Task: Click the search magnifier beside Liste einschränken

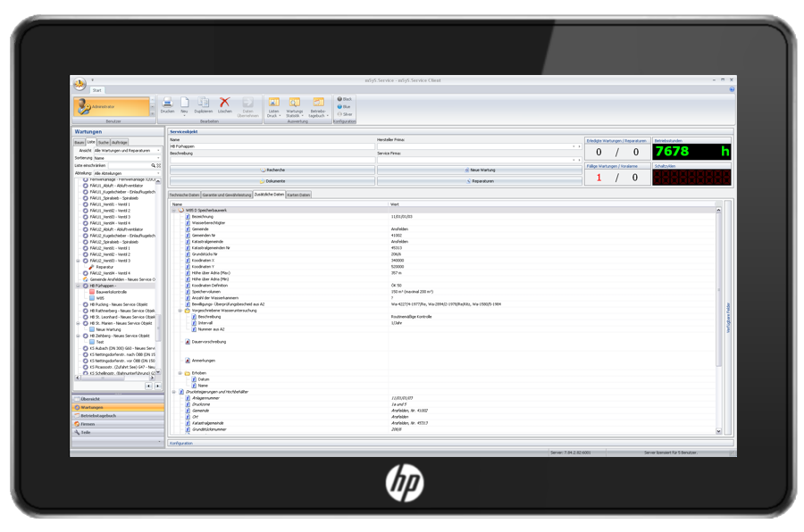Action: click(153, 165)
